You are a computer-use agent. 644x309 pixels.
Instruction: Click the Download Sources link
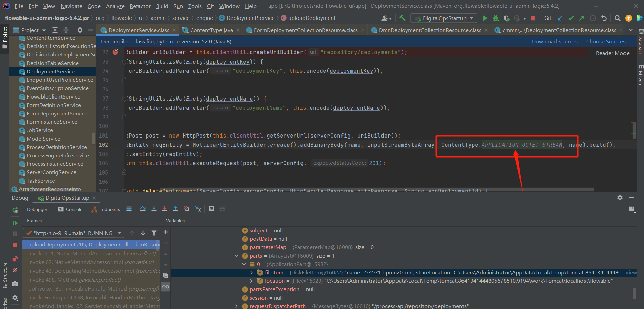(555, 41)
